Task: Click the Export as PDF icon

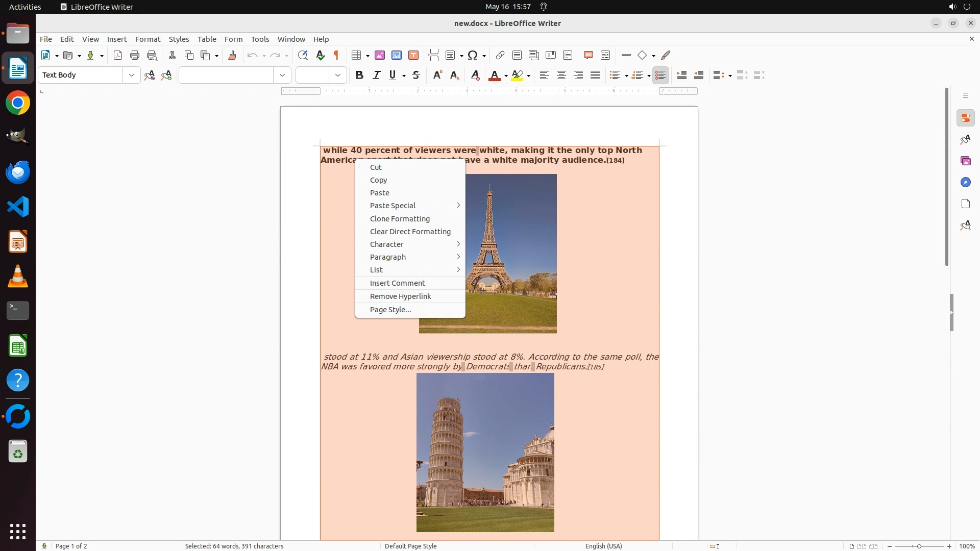Action: 118,55
